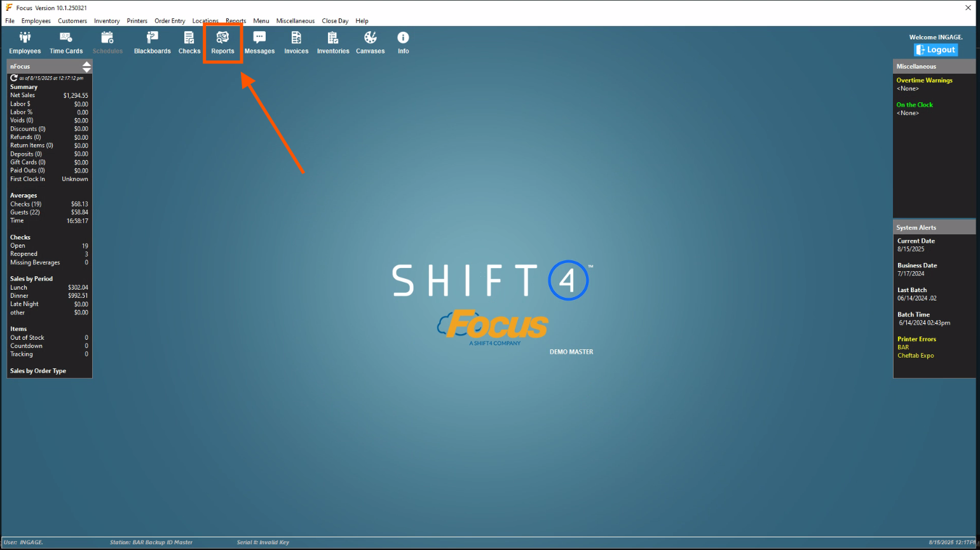Open the Invoices toolbar icon

pos(296,43)
